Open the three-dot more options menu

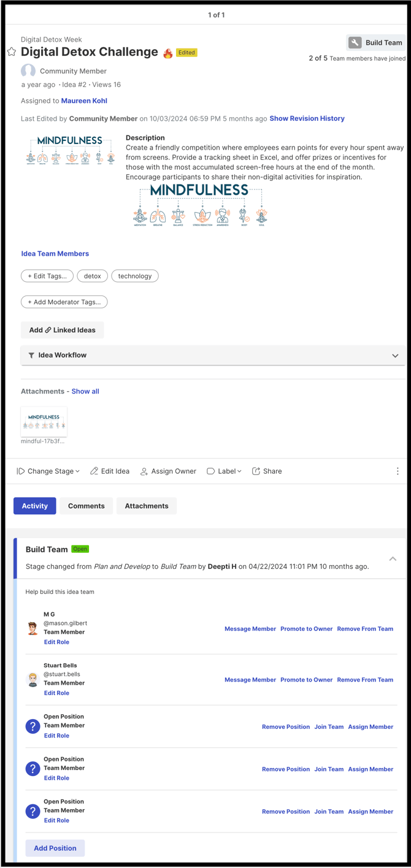pyautogui.click(x=398, y=471)
